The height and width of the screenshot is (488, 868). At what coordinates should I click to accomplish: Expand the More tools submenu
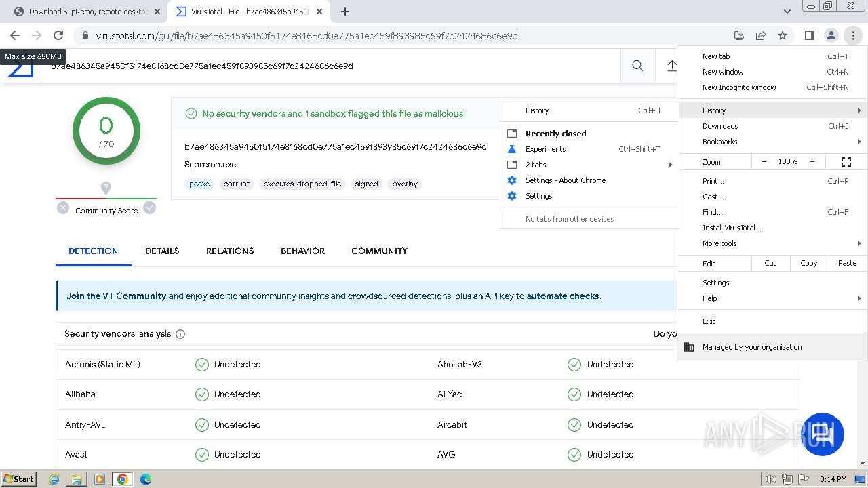point(772,243)
